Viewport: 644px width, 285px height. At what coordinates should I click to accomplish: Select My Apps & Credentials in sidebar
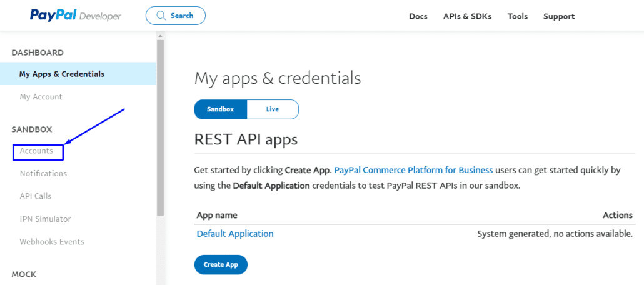click(78, 74)
